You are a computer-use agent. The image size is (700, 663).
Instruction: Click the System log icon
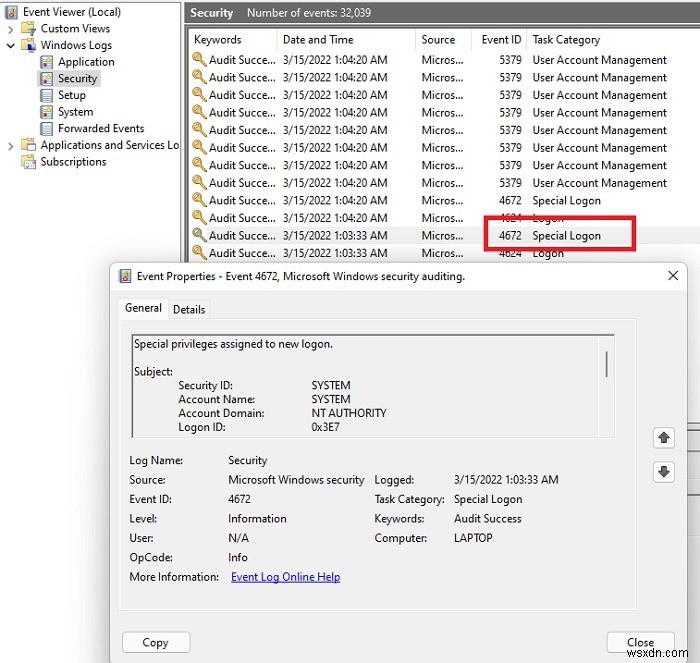pyautogui.click(x=46, y=112)
